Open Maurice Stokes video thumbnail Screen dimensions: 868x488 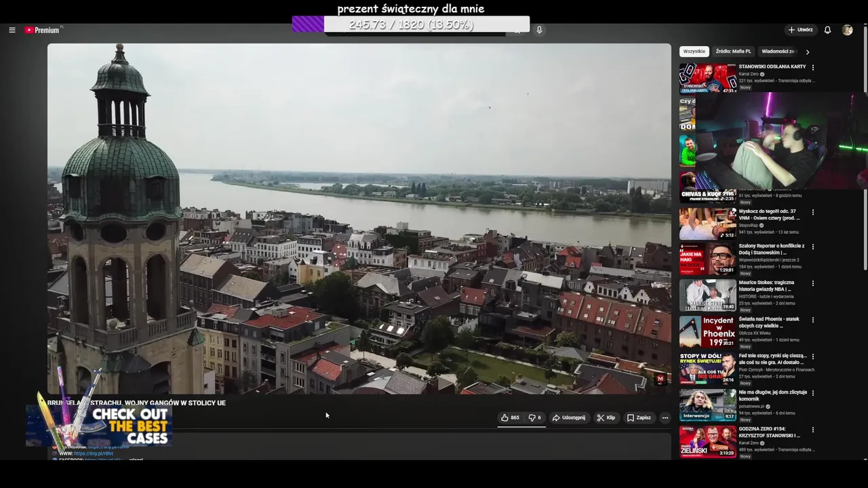[707, 296]
